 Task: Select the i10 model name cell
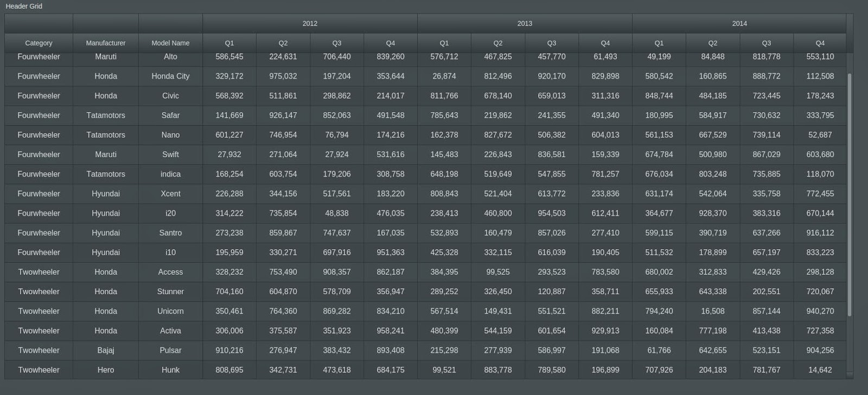tap(170, 252)
